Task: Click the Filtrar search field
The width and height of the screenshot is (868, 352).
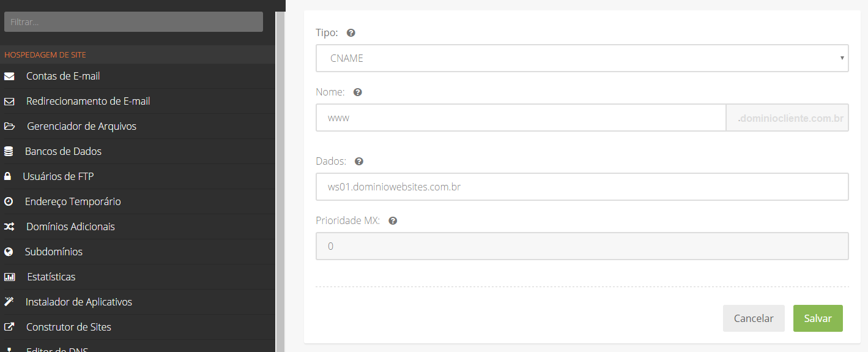Action: [133, 21]
